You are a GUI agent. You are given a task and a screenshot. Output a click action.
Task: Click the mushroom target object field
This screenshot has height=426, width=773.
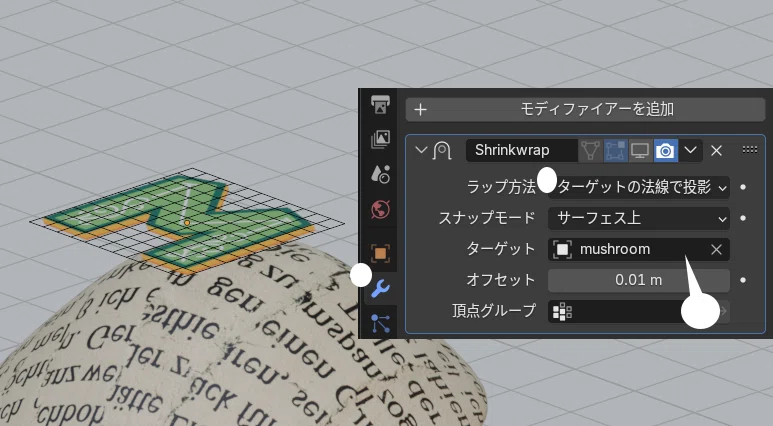click(638, 249)
